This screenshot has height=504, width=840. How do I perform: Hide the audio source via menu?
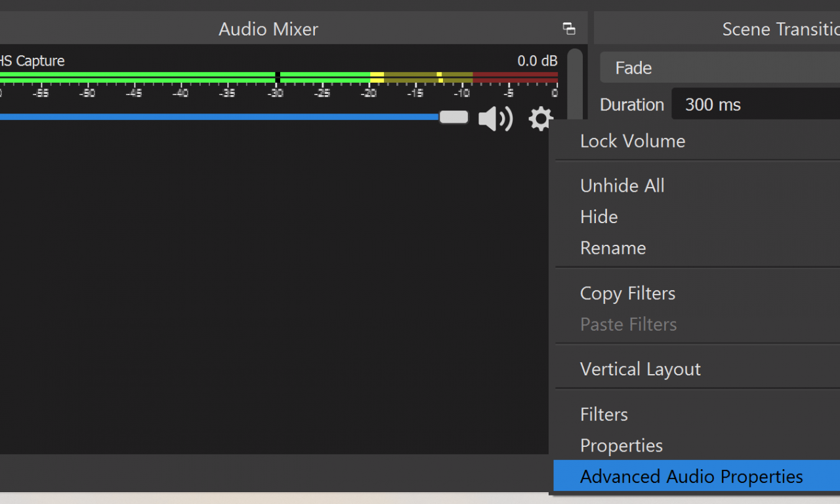[598, 217]
